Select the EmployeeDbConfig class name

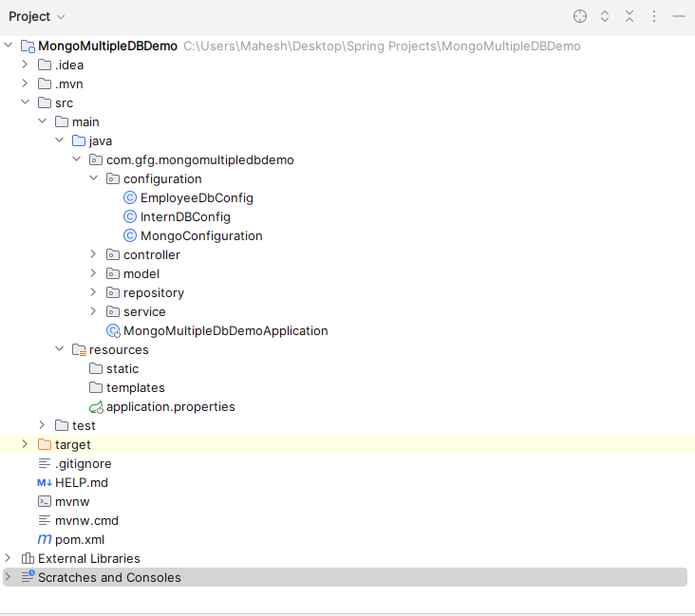pos(197,197)
